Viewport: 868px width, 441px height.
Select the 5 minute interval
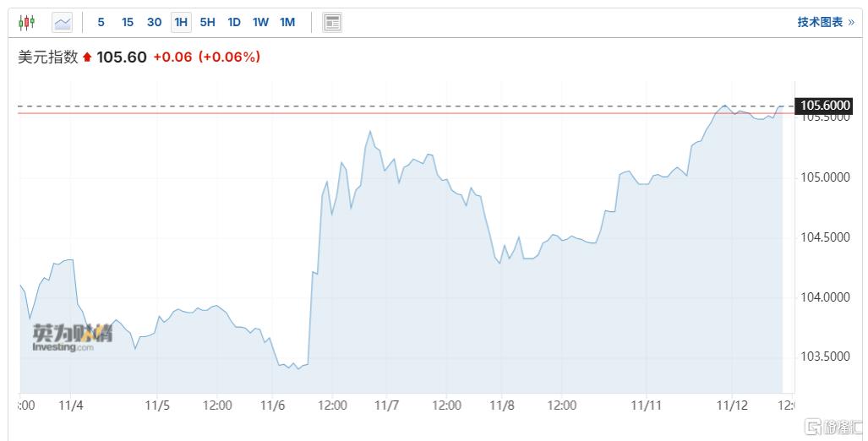(x=101, y=23)
